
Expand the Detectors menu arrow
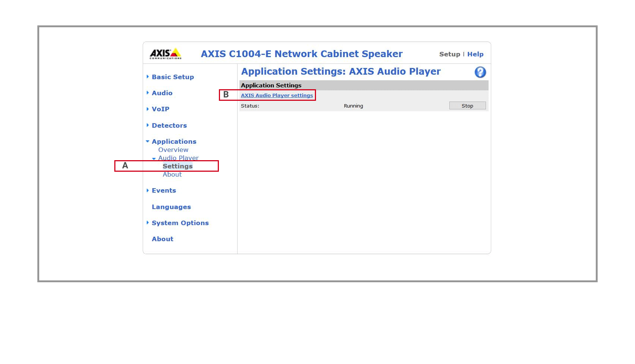pos(148,125)
